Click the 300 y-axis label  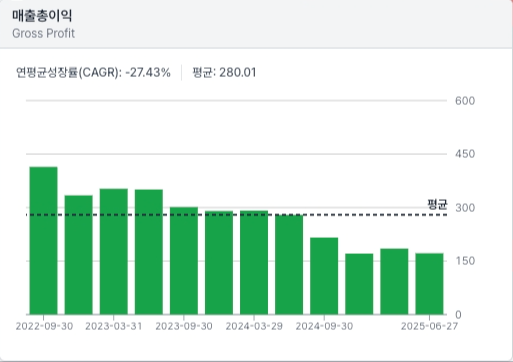[x=465, y=208]
